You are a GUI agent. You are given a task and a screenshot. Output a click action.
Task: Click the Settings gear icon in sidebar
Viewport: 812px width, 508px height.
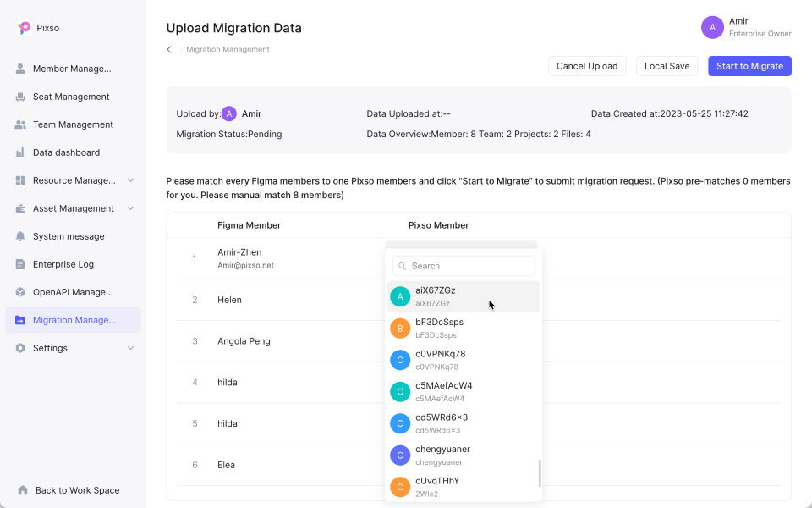click(20, 348)
